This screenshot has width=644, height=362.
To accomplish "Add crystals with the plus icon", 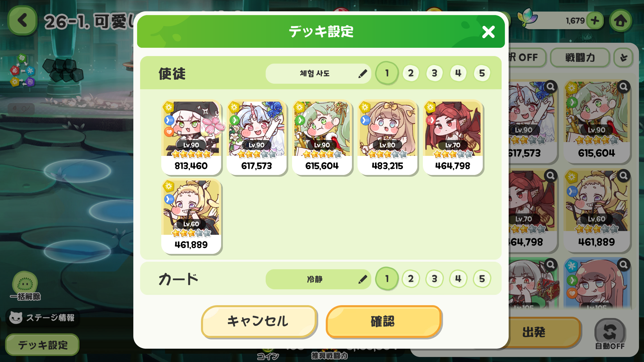I will click(595, 21).
